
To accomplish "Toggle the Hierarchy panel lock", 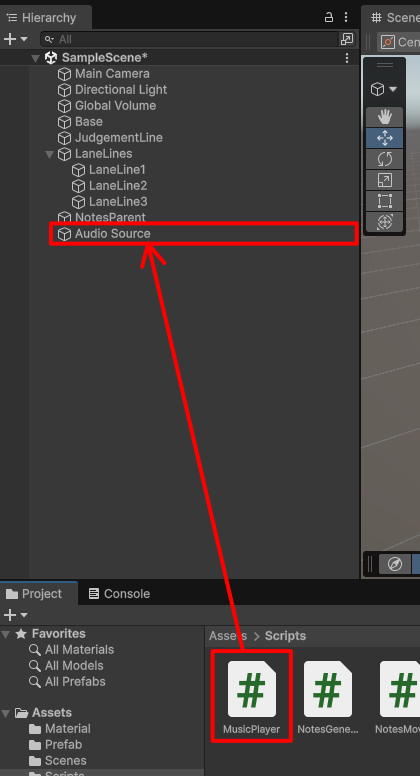I will point(329,17).
